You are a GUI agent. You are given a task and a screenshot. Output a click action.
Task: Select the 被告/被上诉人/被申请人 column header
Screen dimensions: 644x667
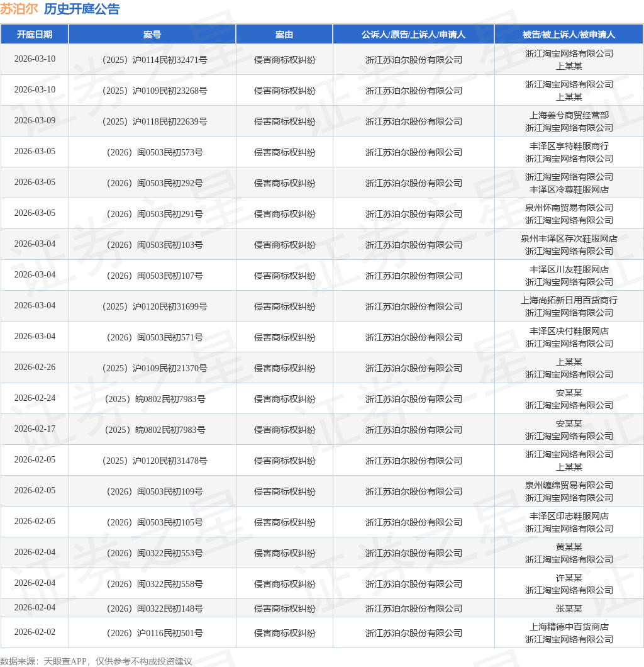(569, 35)
